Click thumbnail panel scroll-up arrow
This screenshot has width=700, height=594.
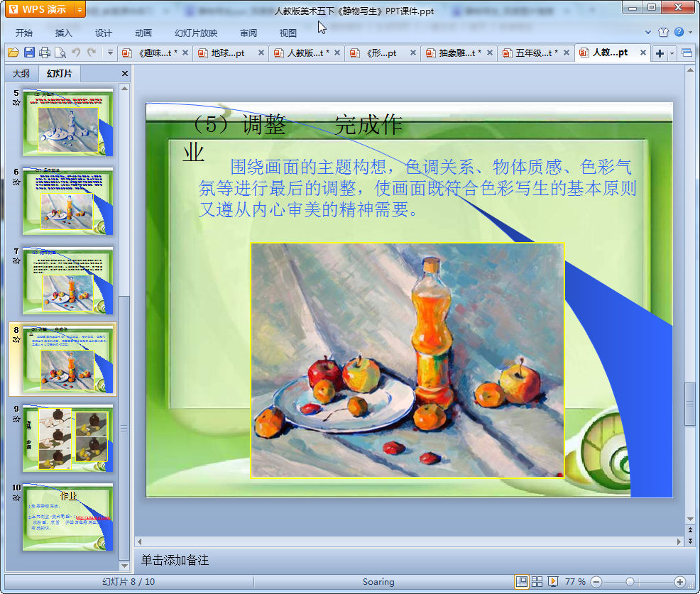pyautogui.click(x=124, y=89)
